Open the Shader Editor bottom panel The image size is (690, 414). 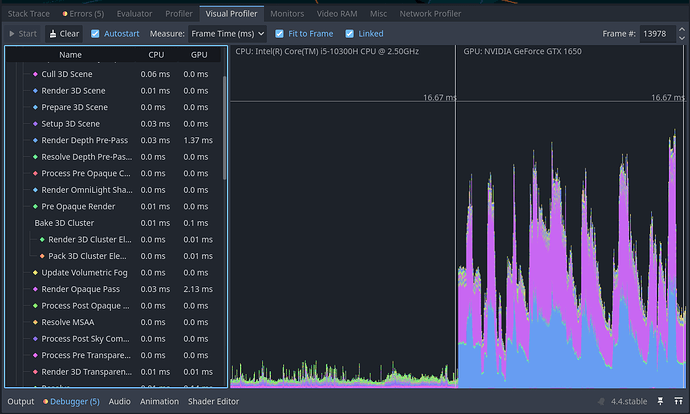(214, 402)
